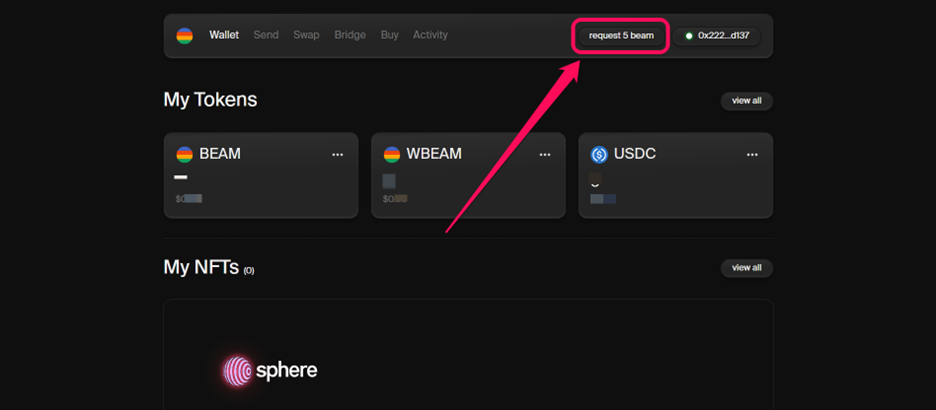936x410 pixels.
Task: Click the sphere brand name text
Action: pyautogui.click(x=287, y=371)
